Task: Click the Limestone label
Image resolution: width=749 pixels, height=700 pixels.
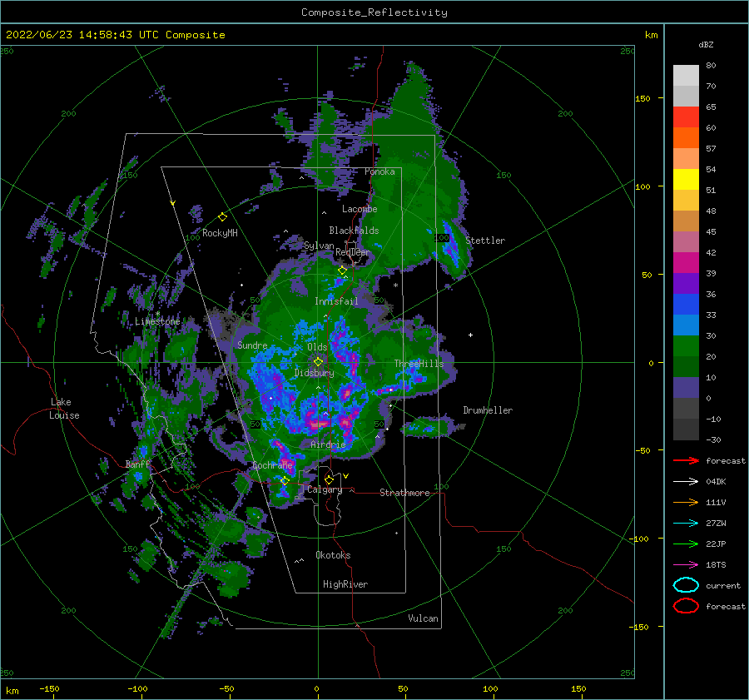Action: 157,321
